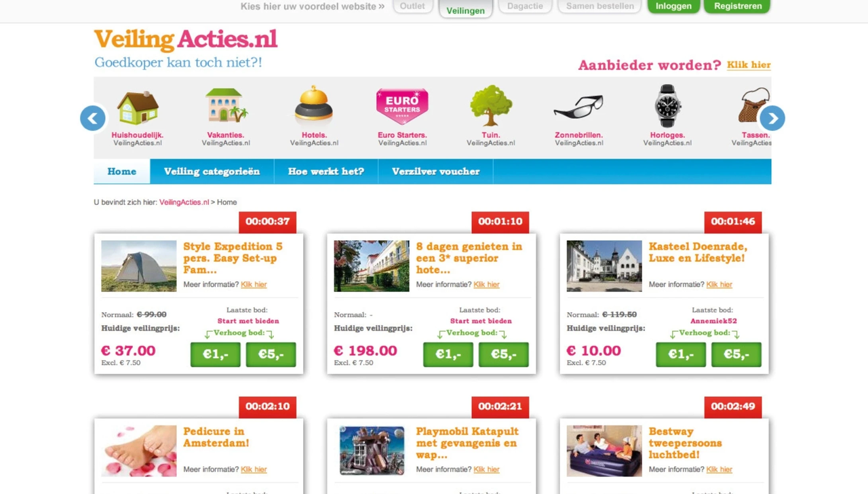Select the Zonnebrillen sunglasses icon

(578, 107)
